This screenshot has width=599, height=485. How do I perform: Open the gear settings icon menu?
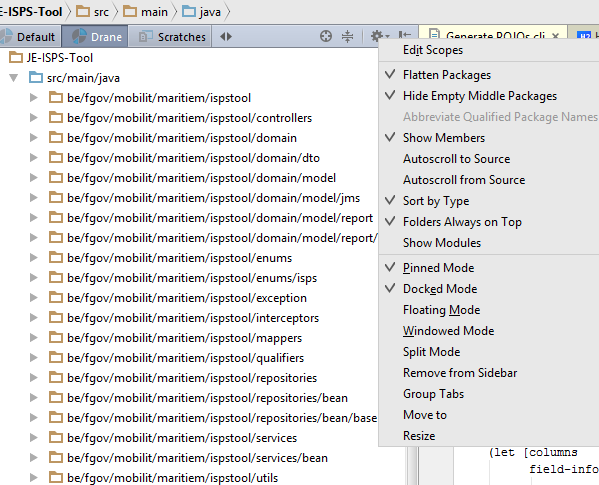pos(379,37)
